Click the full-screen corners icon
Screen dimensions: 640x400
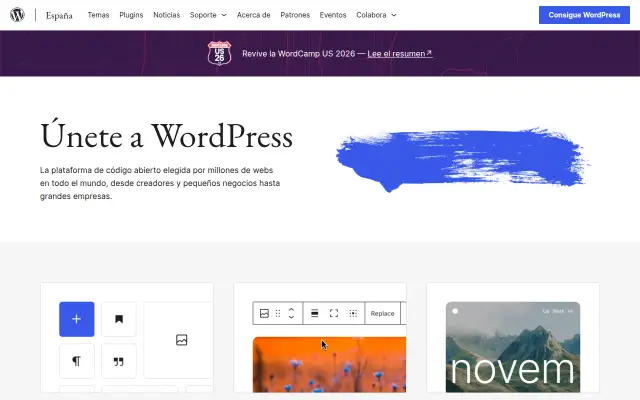[x=334, y=313]
